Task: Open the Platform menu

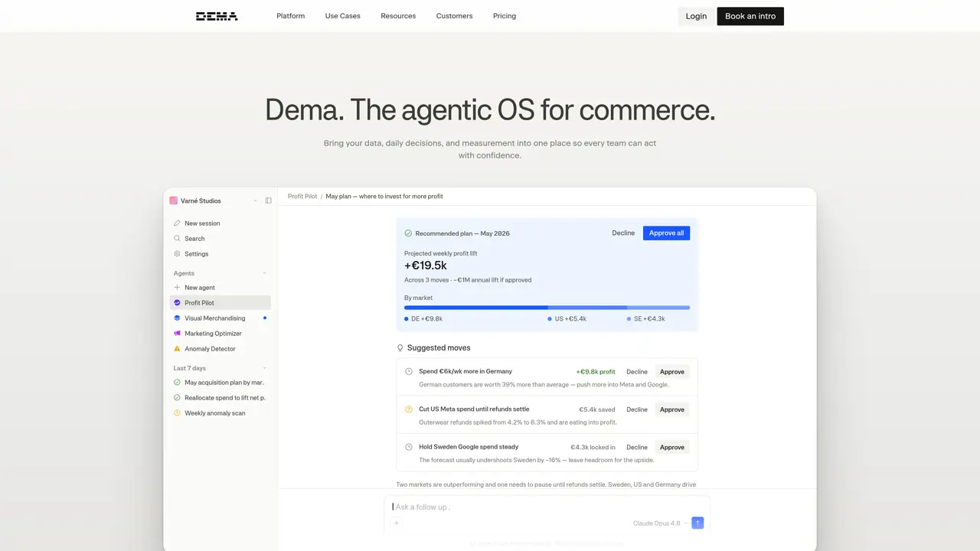Action: [x=291, y=16]
